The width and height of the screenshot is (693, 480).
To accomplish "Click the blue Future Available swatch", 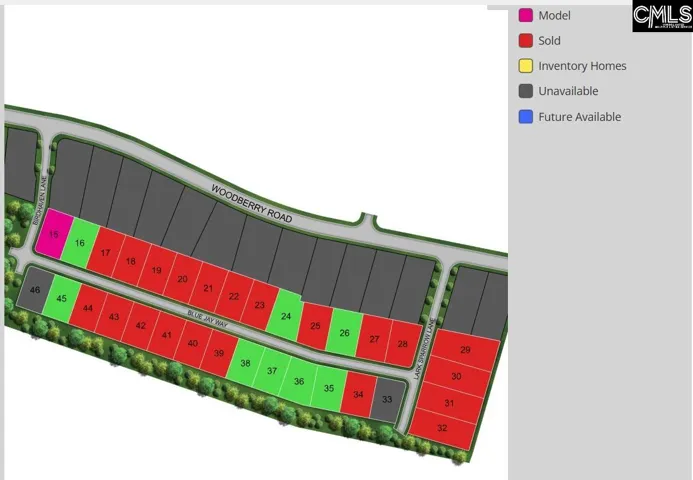I will (x=525, y=117).
